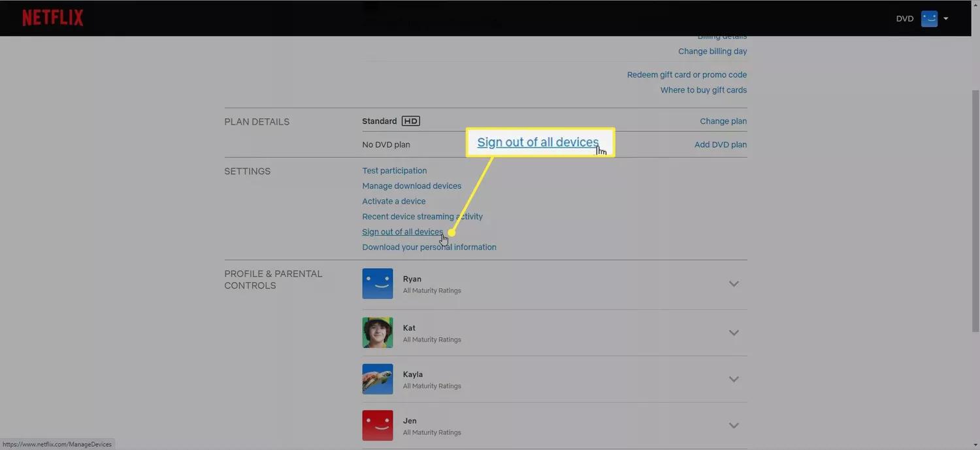This screenshot has width=980, height=450.
Task: Click Jen's red smiley profile avatar
Action: click(x=378, y=425)
